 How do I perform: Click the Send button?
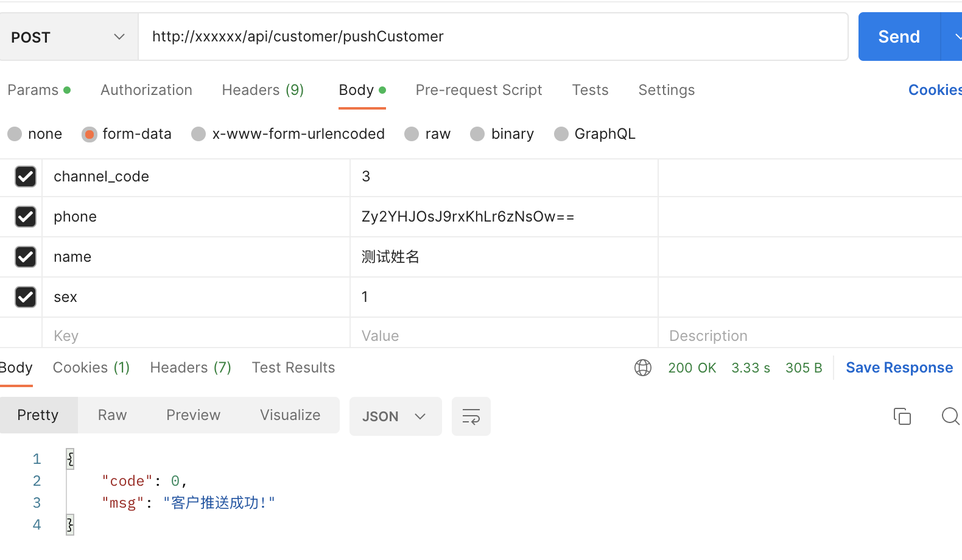899,37
